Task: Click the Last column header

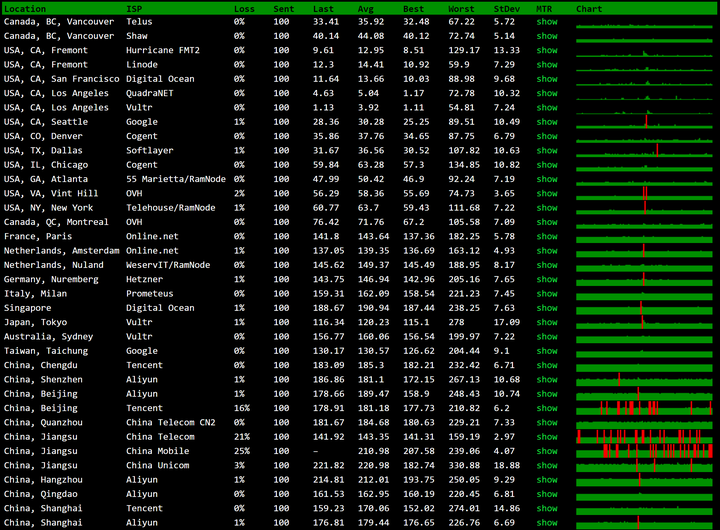Action: 323,9
